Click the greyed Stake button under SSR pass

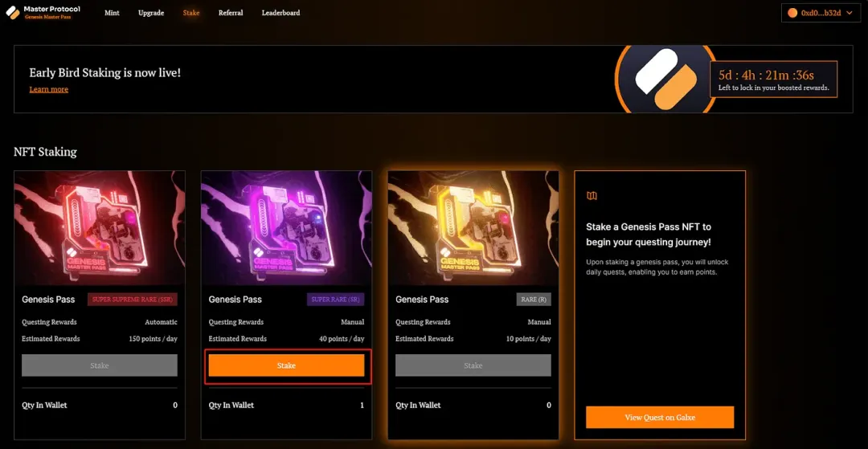coord(100,365)
